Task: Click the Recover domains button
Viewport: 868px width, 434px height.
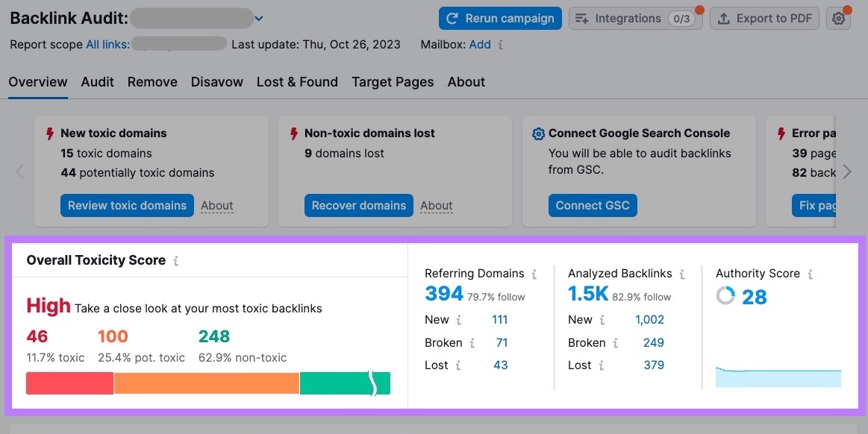Action: (358, 205)
